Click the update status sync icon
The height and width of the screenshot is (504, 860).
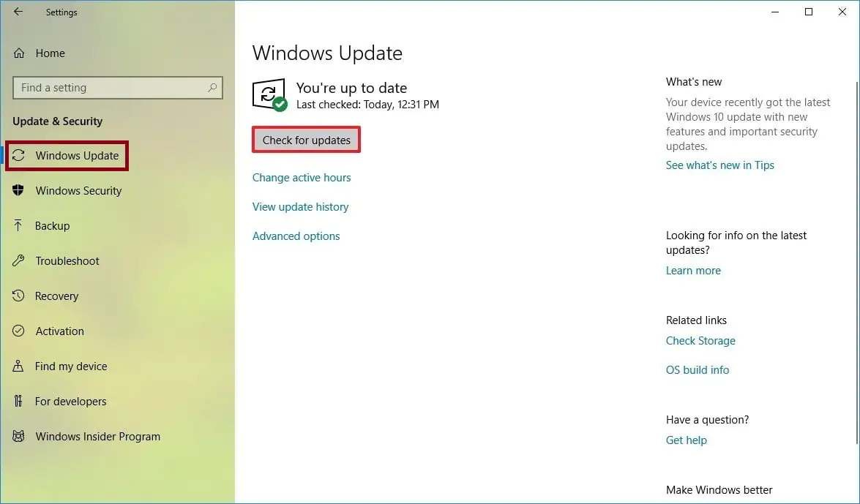coord(268,95)
